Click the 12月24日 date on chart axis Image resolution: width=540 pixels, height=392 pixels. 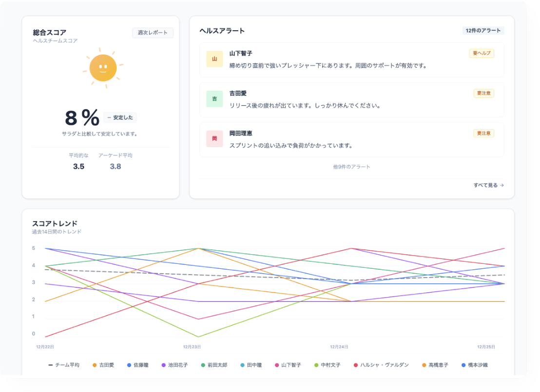(339, 347)
